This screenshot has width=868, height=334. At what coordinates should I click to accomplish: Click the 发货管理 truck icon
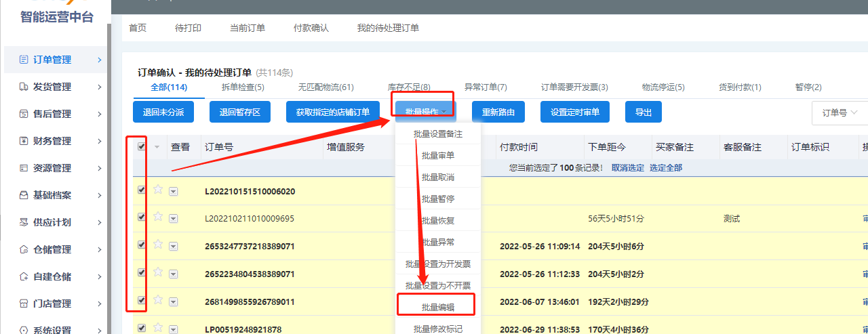click(x=24, y=87)
